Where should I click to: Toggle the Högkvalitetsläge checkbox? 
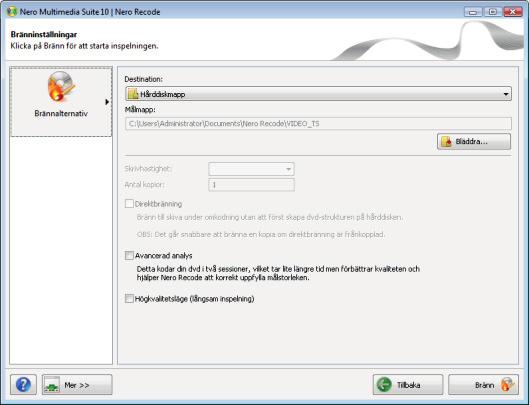[129, 298]
